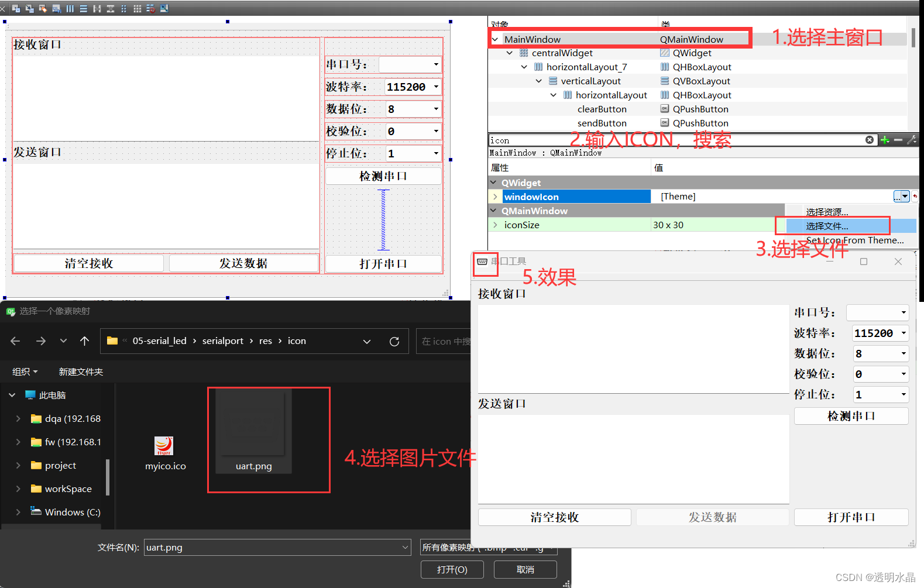Activate the Edit Tab Order icon
This screenshot has width=924, height=588.
[57, 9]
